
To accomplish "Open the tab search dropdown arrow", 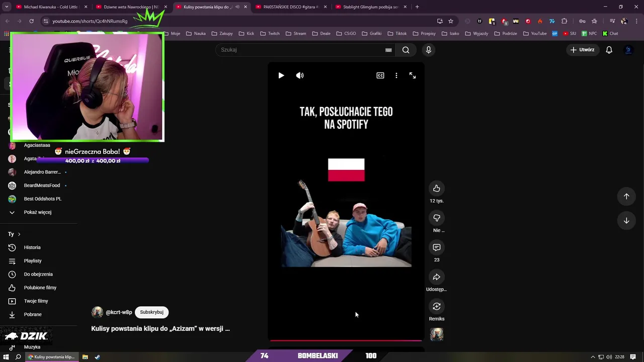I will pos(7,7).
